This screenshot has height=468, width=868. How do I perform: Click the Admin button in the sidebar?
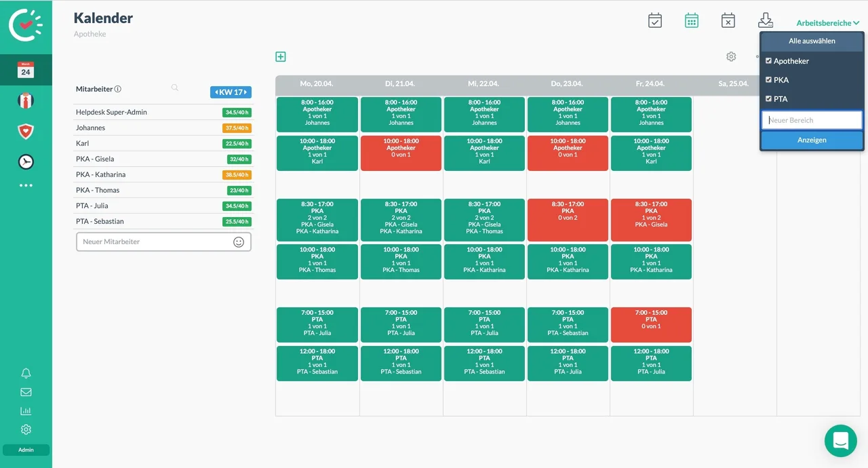[26, 450]
